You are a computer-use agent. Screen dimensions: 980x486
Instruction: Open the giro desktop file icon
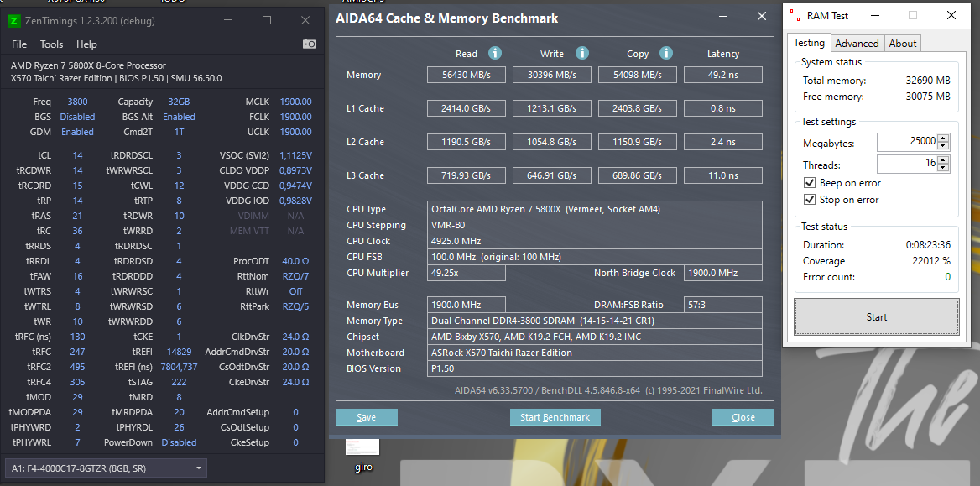click(363, 455)
